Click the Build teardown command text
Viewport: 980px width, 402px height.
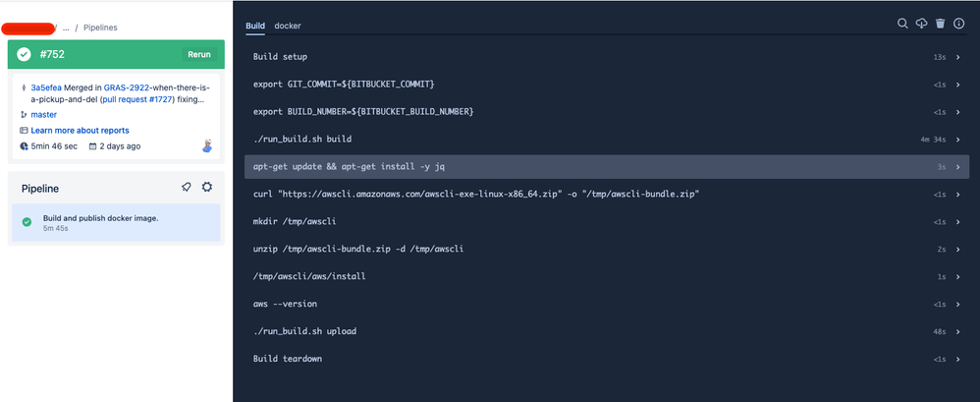[288, 359]
